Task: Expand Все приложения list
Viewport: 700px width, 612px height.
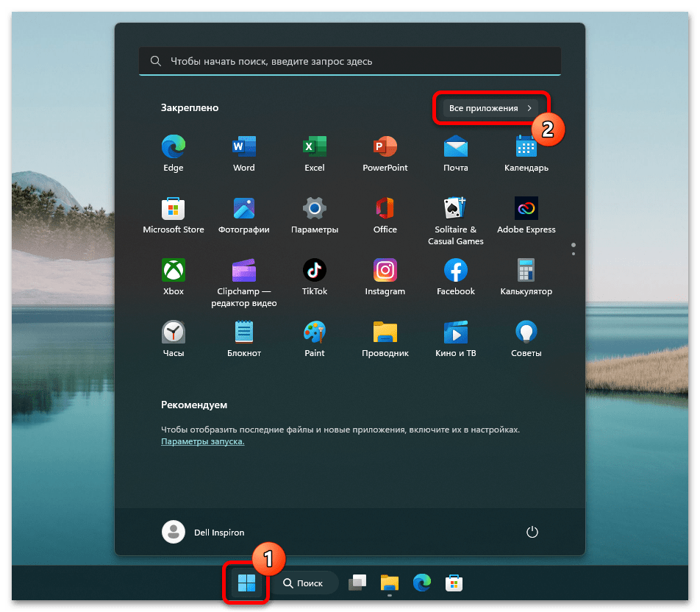Action: (x=490, y=108)
